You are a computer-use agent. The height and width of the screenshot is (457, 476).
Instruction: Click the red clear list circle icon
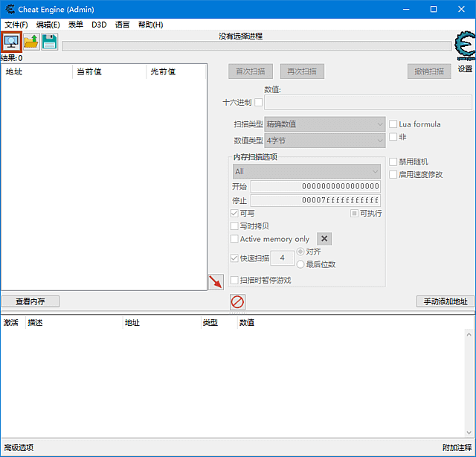tap(237, 302)
